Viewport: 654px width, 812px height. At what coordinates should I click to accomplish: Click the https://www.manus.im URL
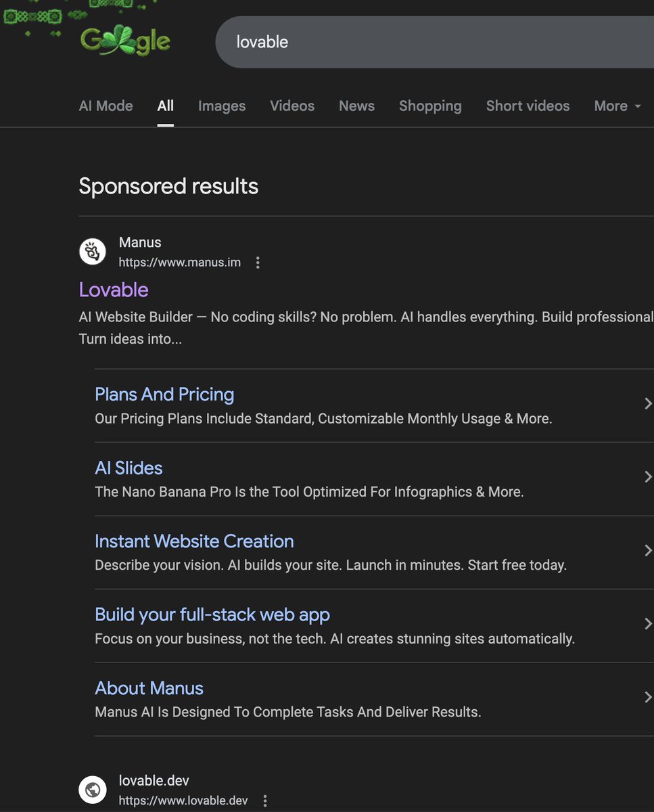(x=180, y=263)
